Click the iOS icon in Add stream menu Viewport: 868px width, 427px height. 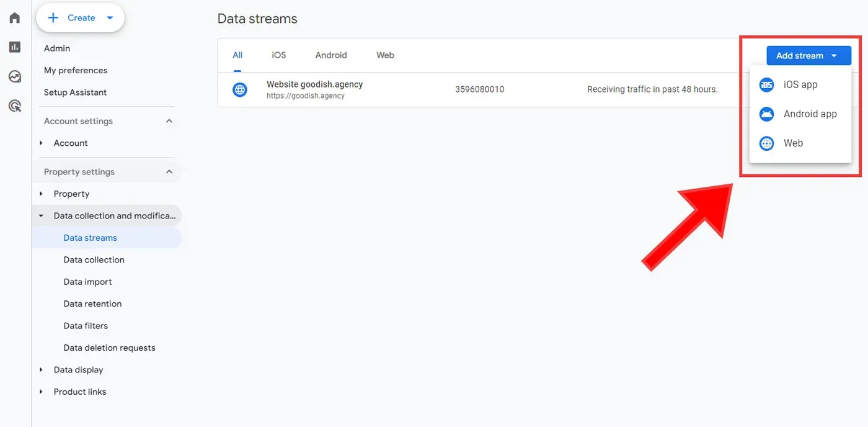(x=767, y=85)
